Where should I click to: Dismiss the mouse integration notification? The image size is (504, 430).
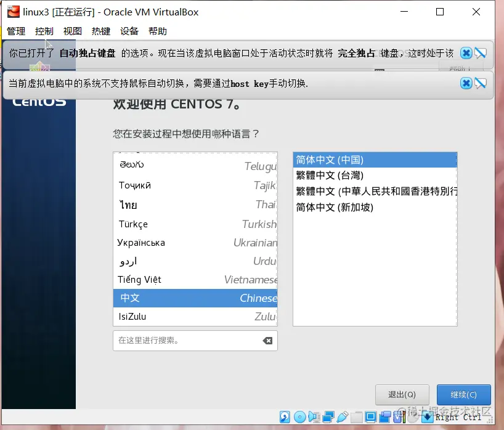[466, 83]
